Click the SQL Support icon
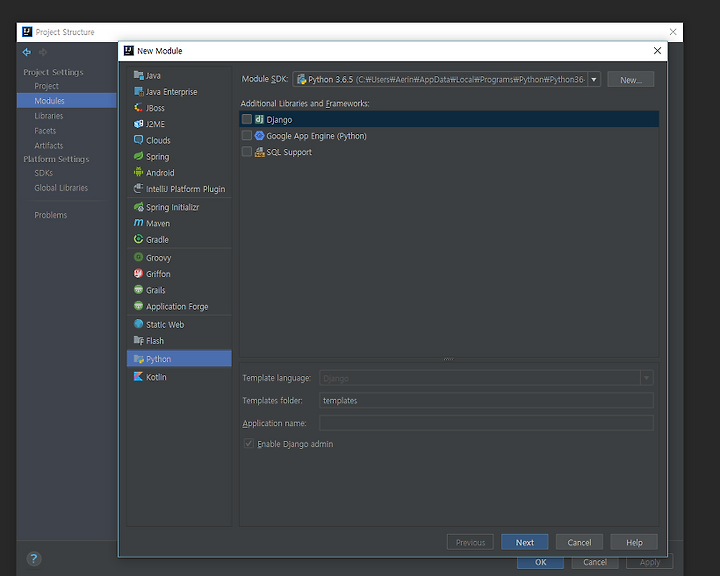This screenshot has height=576, width=720. [x=259, y=152]
